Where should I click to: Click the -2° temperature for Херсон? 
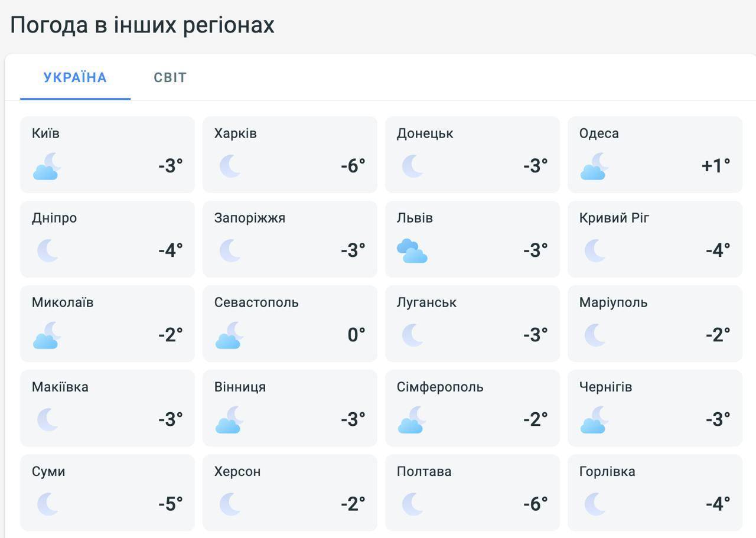point(353,503)
